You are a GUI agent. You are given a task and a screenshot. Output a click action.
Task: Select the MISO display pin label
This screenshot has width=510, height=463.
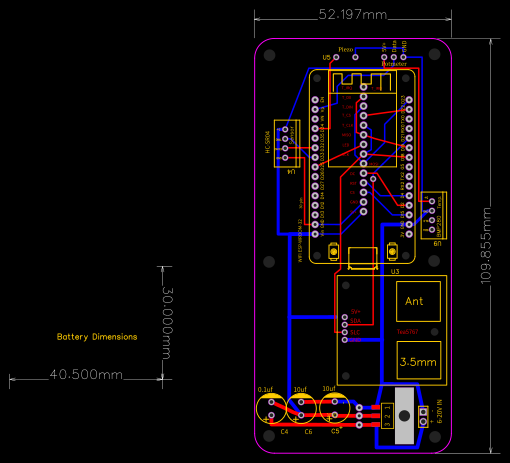(347, 135)
